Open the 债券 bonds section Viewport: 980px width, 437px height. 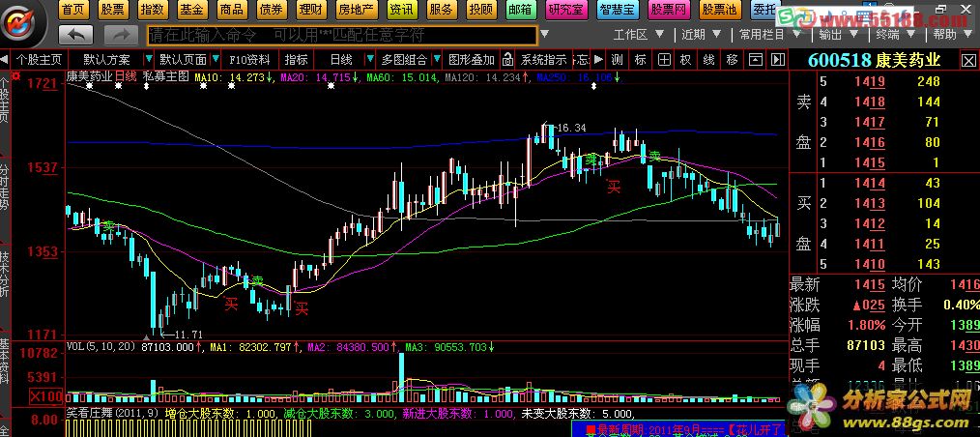270,9
